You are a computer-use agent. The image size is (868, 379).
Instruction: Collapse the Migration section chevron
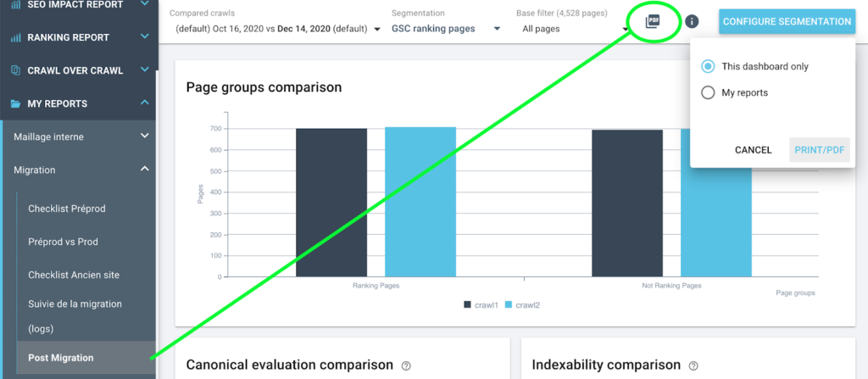point(145,170)
